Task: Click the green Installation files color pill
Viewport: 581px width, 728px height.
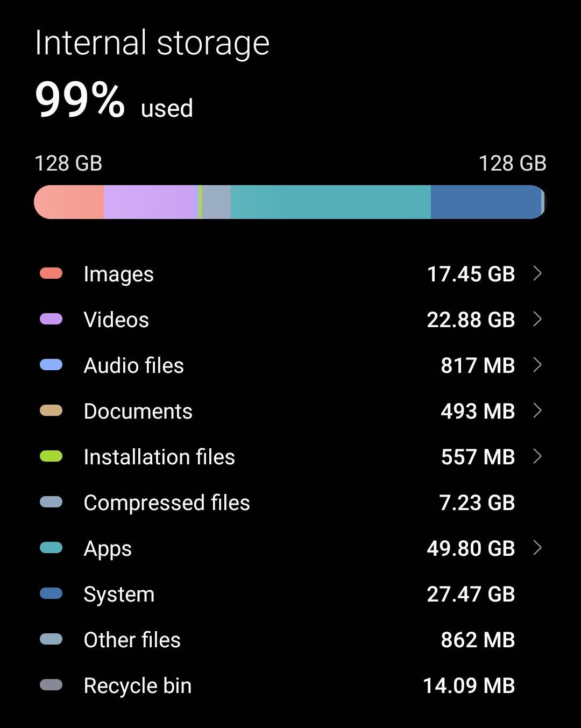Action: coord(51,457)
